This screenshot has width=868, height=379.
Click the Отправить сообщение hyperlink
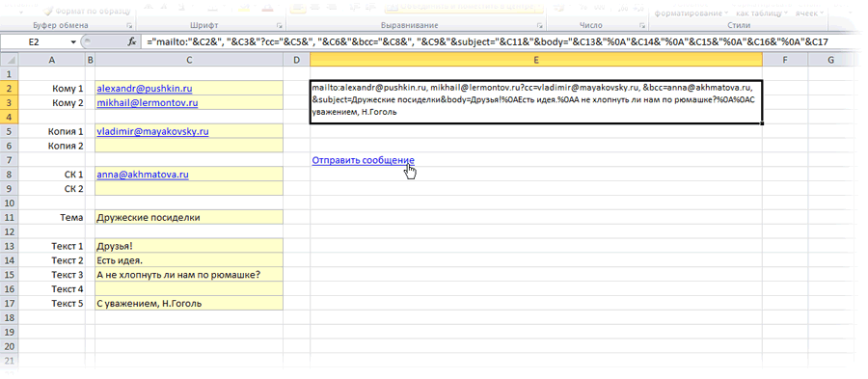[x=364, y=160]
